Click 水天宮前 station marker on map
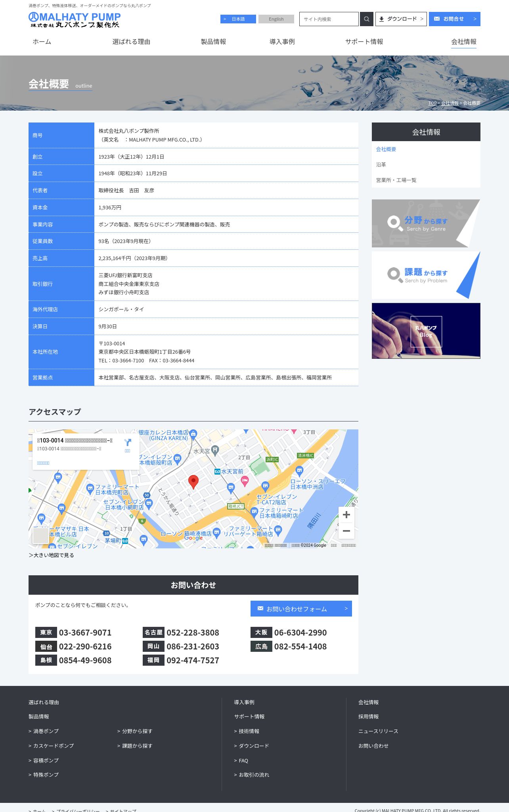Image resolution: width=509 pixels, height=812 pixels. click(x=217, y=471)
